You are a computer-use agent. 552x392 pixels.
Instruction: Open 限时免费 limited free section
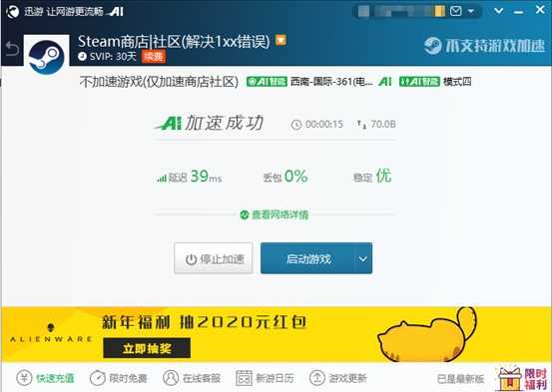pyautogui.click(x=118, y=378)
